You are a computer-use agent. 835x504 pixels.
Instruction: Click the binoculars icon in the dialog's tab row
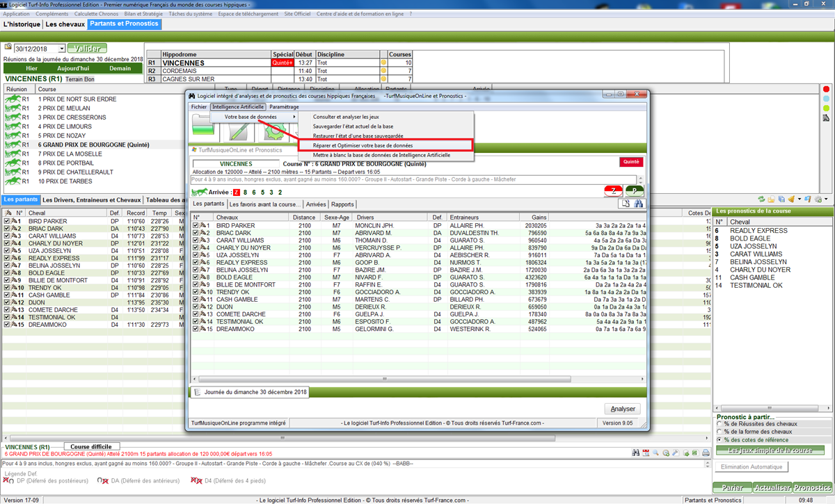637,204
